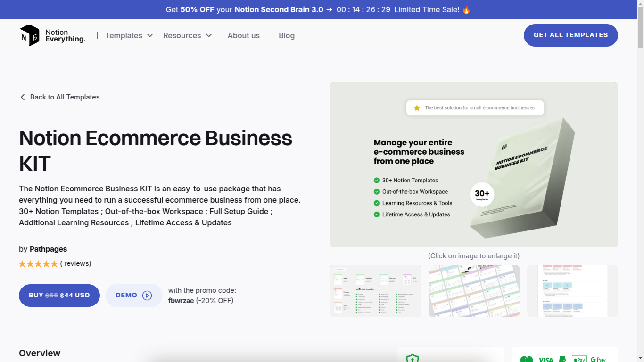This screenshot has width=644, height=362.
Task: Click the promo banner for Notion Second Brain 3.0
Action: [x=318, y=9]
